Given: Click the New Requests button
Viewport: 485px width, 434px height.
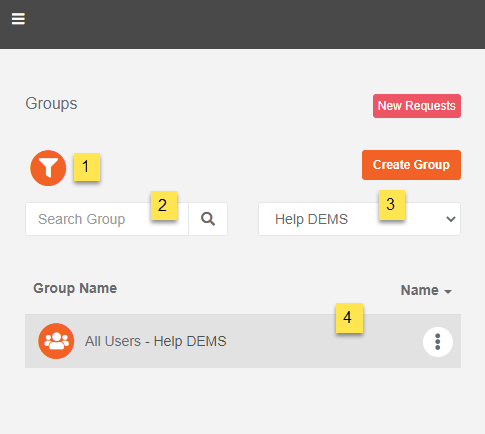Looking at the screenshot, I should click(417, 106).
